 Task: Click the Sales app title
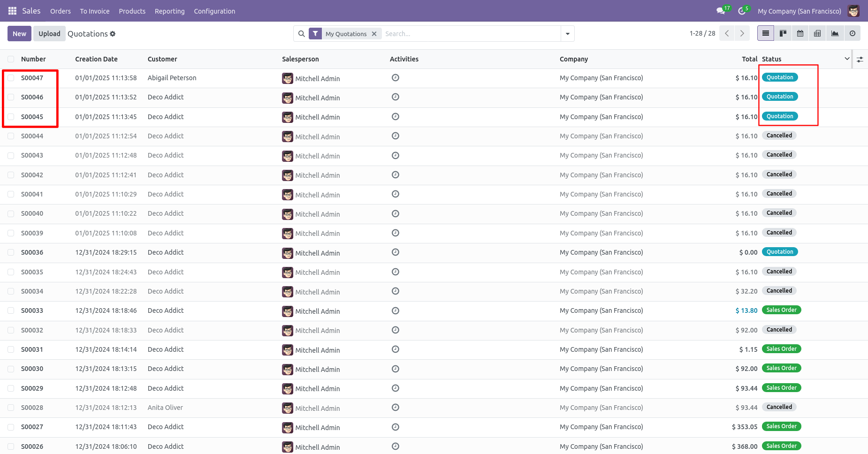(31, 11)
